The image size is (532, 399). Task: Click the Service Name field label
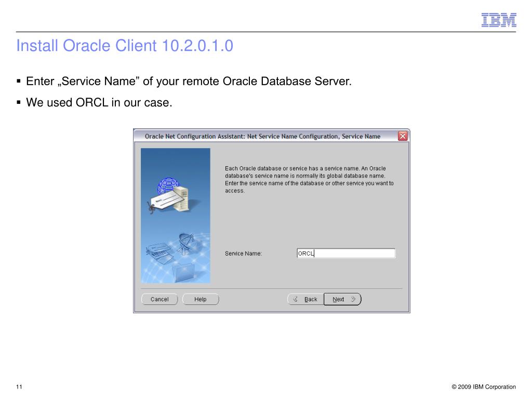[x=243, y=254]
